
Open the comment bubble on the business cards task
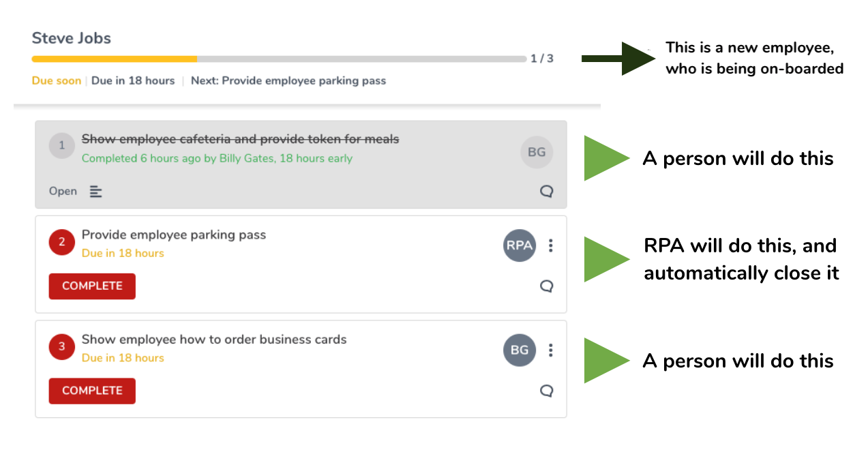coord(545,391)
